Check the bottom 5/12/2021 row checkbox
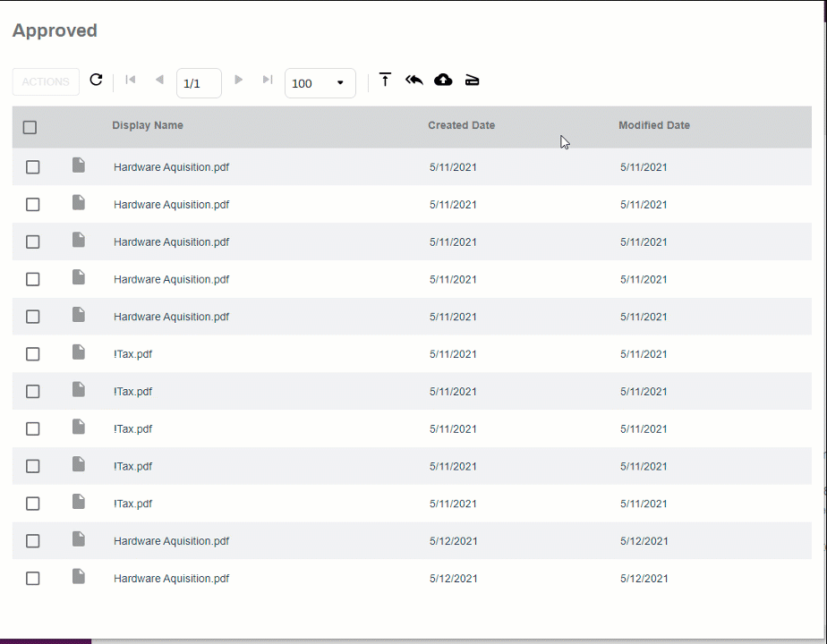The image size is (827, 644). point(33,579)
